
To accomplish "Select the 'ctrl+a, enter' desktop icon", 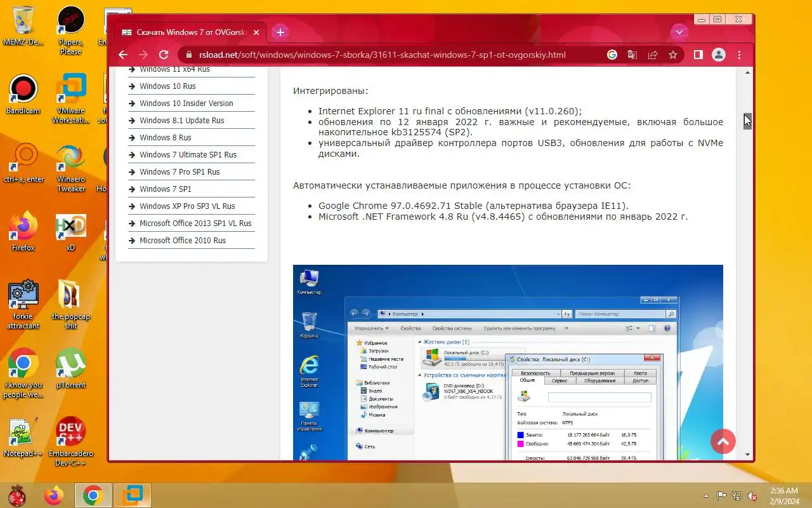I will [23, 164].
